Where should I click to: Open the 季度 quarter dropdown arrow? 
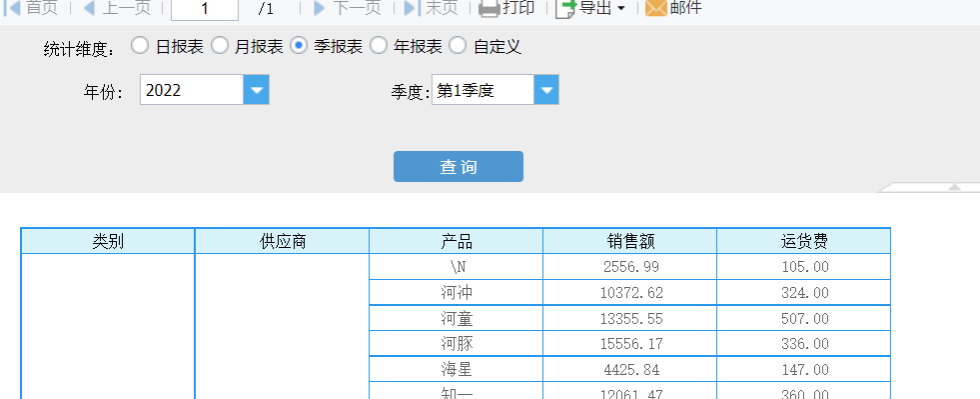point(546,90)
